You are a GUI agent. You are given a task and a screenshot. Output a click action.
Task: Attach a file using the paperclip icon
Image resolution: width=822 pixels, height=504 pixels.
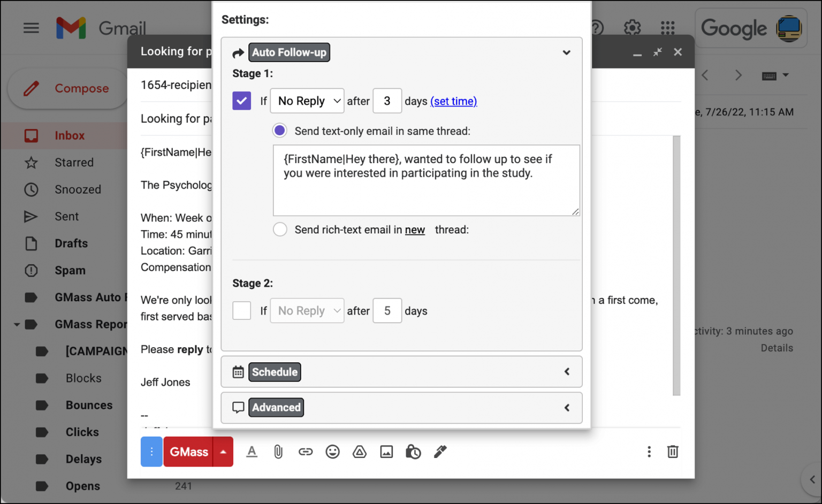pos(278,452)
